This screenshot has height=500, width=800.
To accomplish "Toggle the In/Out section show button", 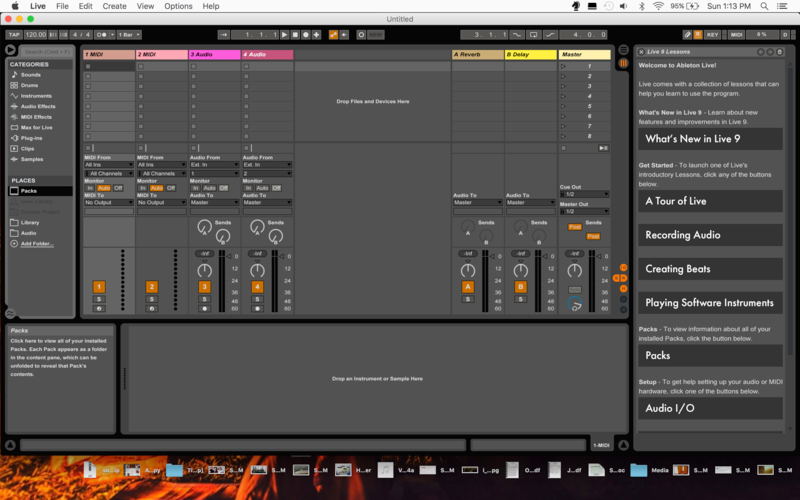I will (623, 267).
